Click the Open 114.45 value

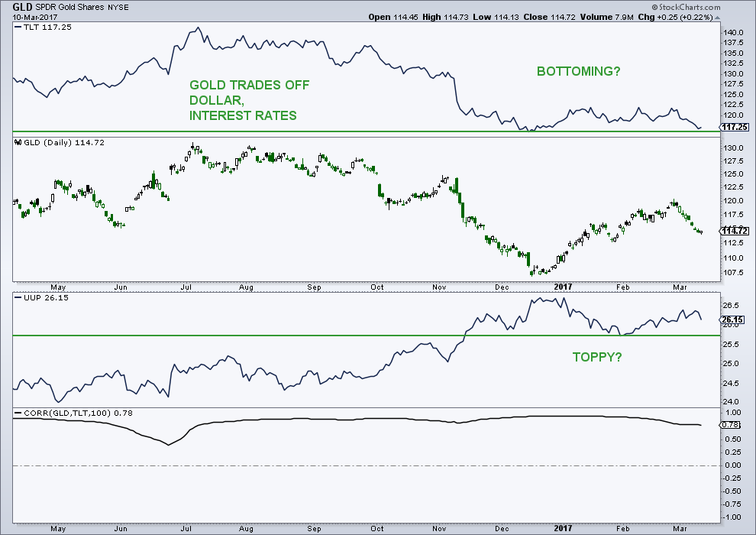coord(393,18)
